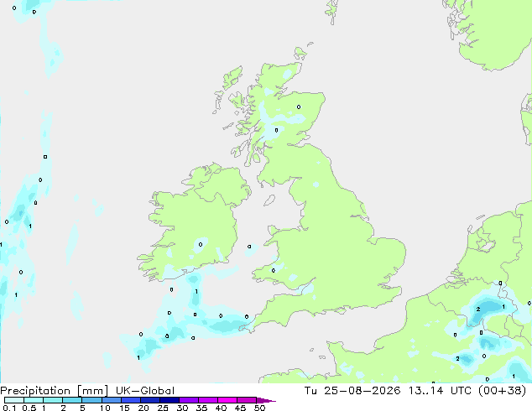
Task: Click the 0.1–0.5 mm lightest cyan legend swatch
Action: pos(14,400)
